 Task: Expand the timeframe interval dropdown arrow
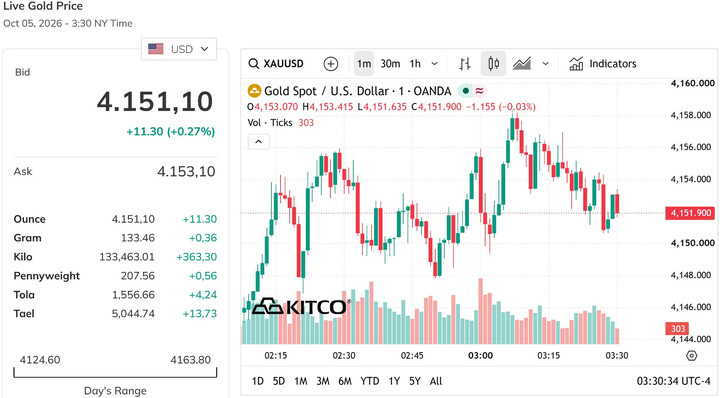point(434,63)
